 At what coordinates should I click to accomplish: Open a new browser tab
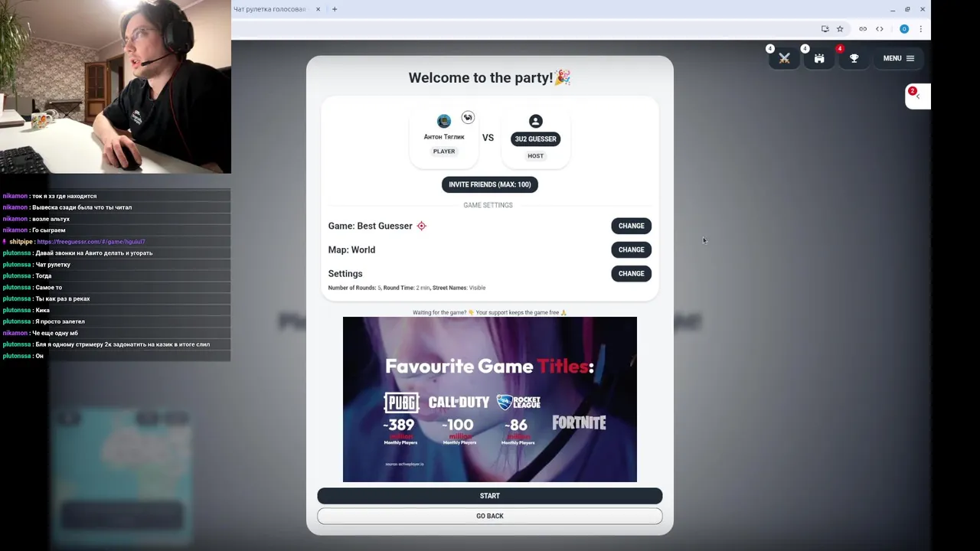[335, 9]
